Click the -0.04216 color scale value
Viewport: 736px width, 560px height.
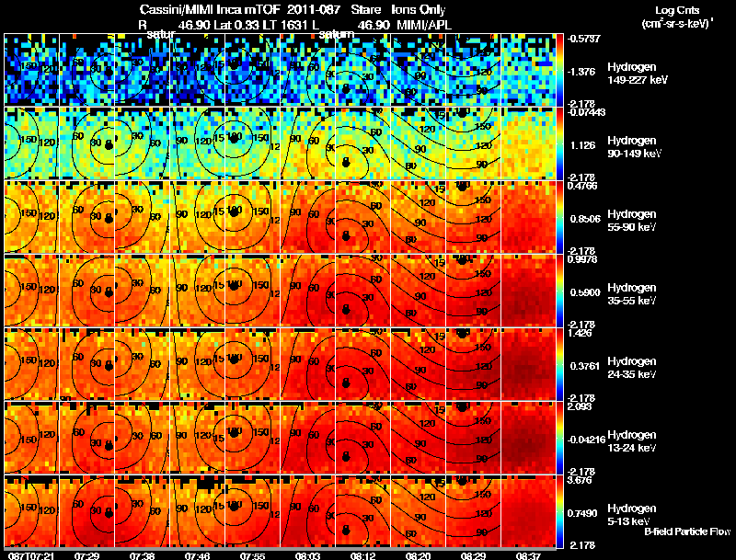[x=587, y=440]
